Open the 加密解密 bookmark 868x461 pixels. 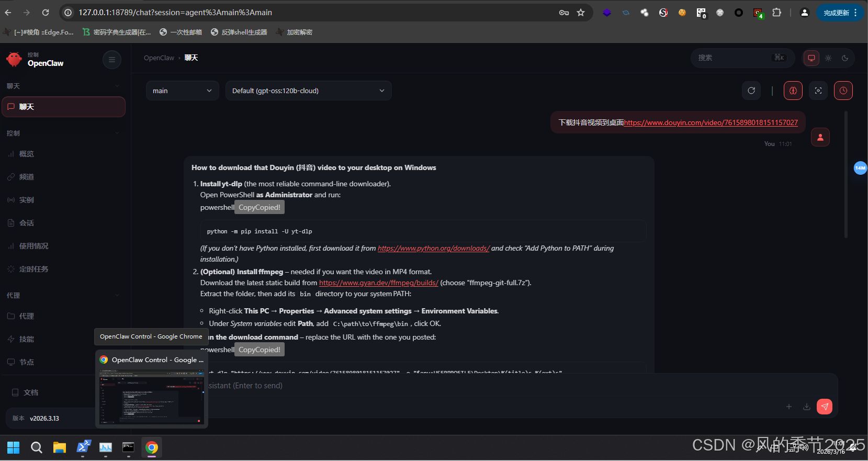coord(294,32)
